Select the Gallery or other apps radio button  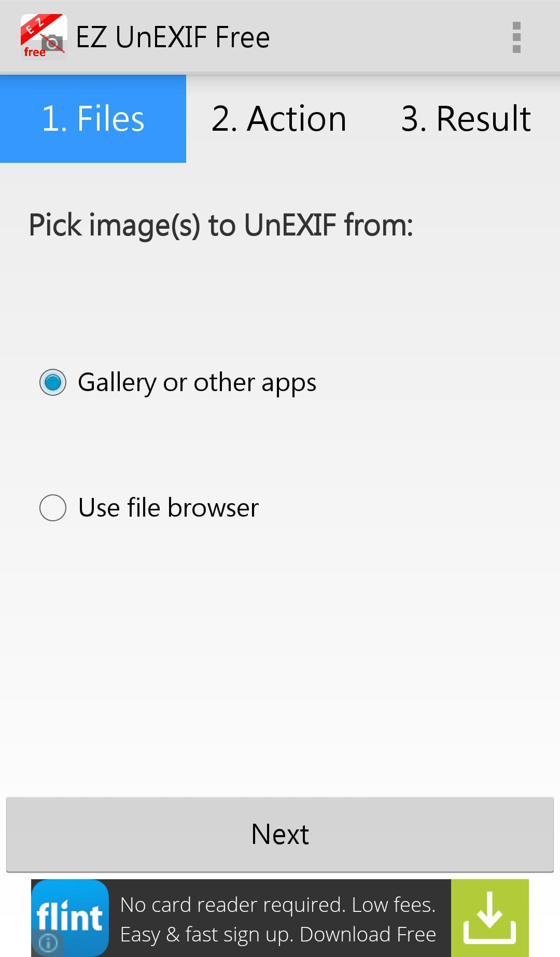pyautogui.click(x=53, y=383)
